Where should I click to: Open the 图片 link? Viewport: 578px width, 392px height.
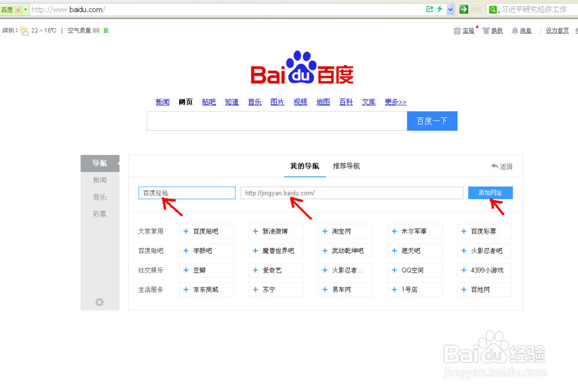pyautogui.click(x=277, y=102)
